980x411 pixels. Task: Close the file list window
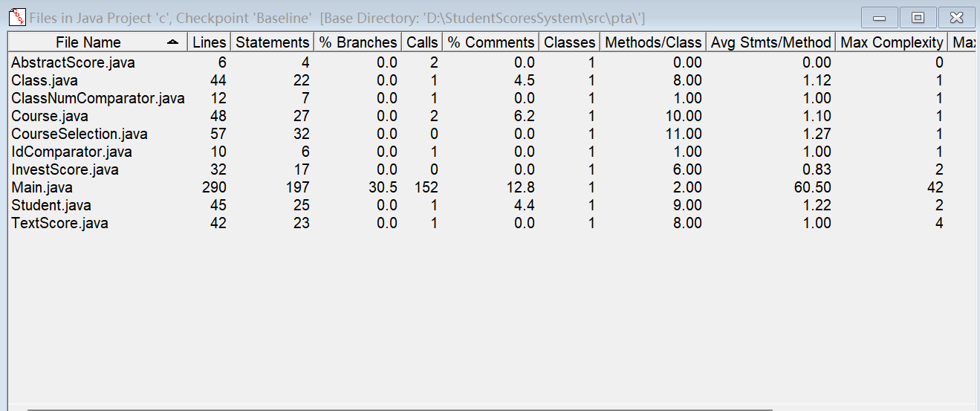pos(957,17)
